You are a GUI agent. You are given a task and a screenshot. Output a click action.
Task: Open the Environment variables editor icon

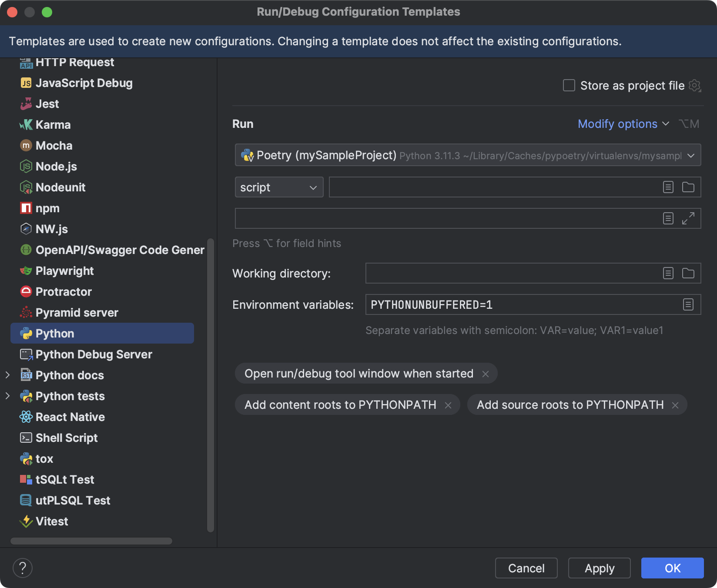coord(688,304)
